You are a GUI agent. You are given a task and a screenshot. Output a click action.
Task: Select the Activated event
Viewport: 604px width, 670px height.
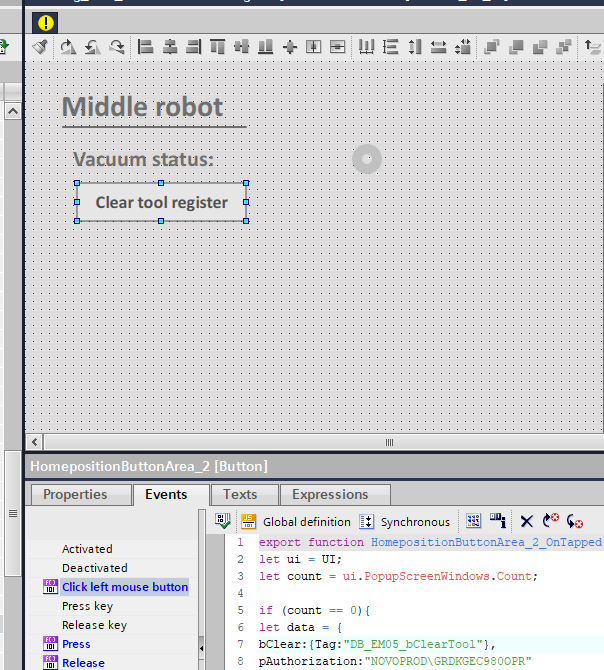(87, 549)
